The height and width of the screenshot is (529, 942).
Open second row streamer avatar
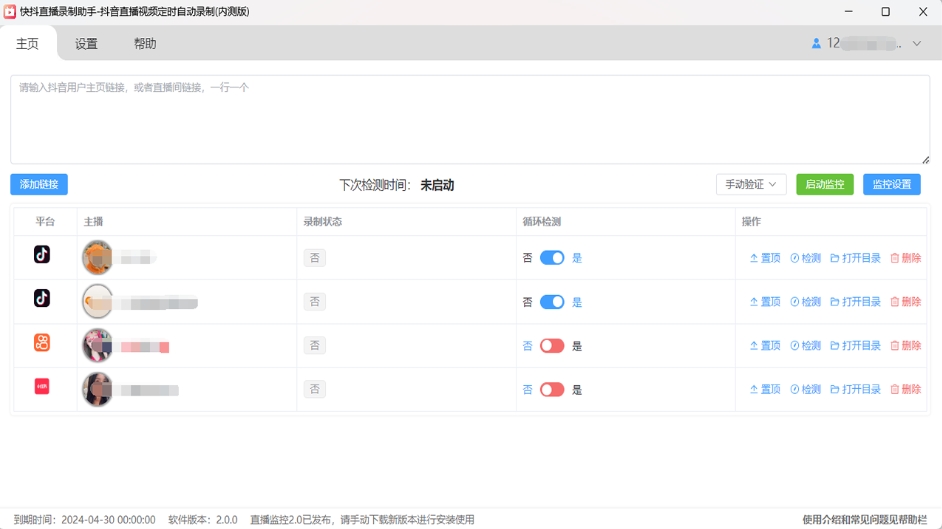97,301
